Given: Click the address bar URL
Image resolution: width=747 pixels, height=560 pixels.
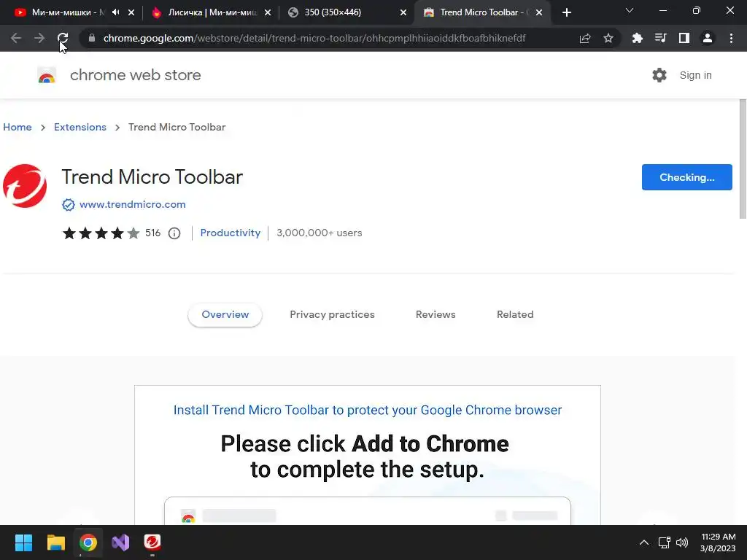Looking at the screenshot, I should coord(314,38).
